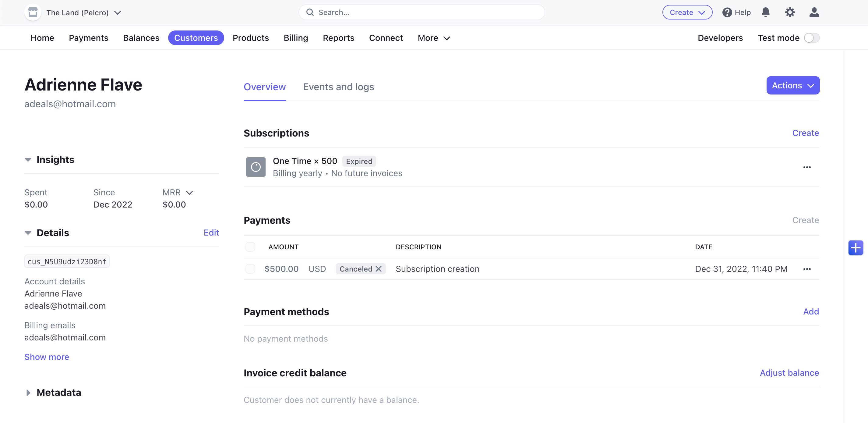Click the notifications bell icon
Image resolution: width=868 pixels, height=423 pixels.
pyautogui.click(x=765, y=12)
